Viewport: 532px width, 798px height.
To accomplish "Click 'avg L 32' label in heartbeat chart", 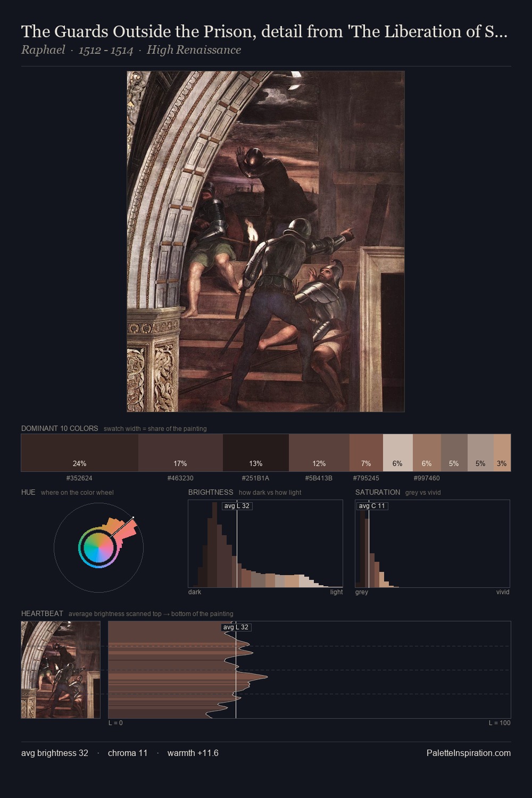I will pos(236,627).
